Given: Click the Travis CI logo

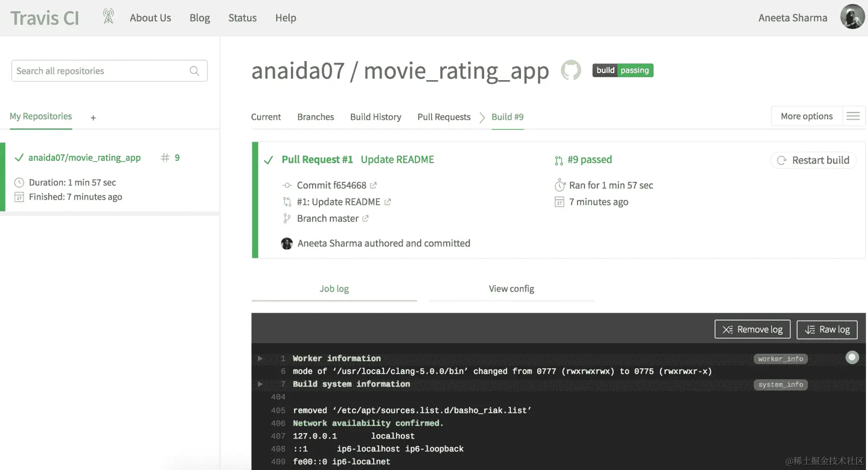Looking at the screenshot, I should pyautogui.click(x=45, y=18).
